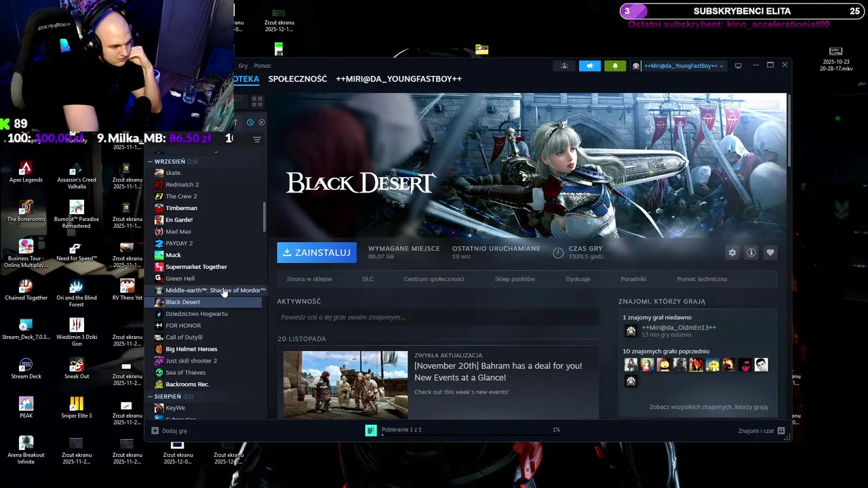868x488 pixels.
Task: Select Big Helmet Heroes in the library
Action: [191, 349]
